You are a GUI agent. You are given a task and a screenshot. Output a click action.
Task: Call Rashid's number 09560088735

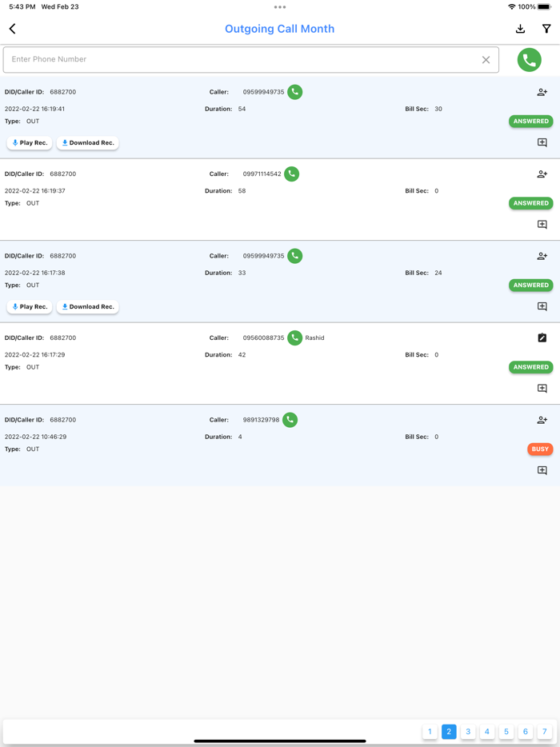[295, 338]
